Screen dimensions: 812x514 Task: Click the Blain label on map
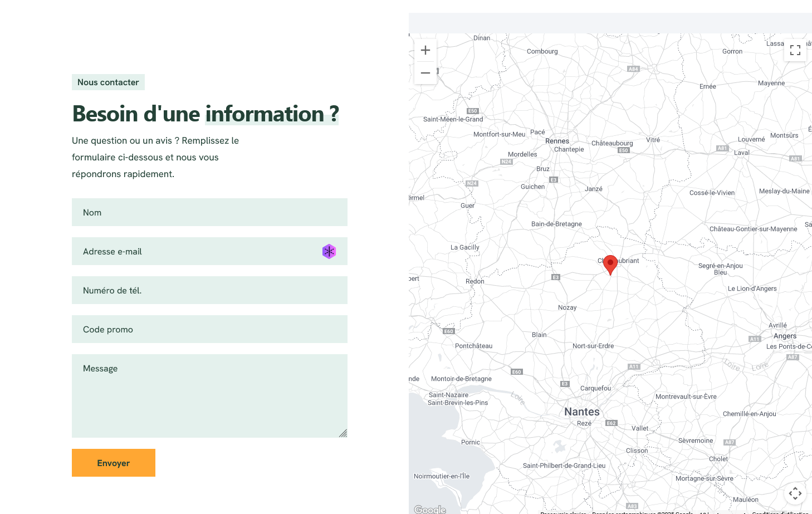pos(539,335)
